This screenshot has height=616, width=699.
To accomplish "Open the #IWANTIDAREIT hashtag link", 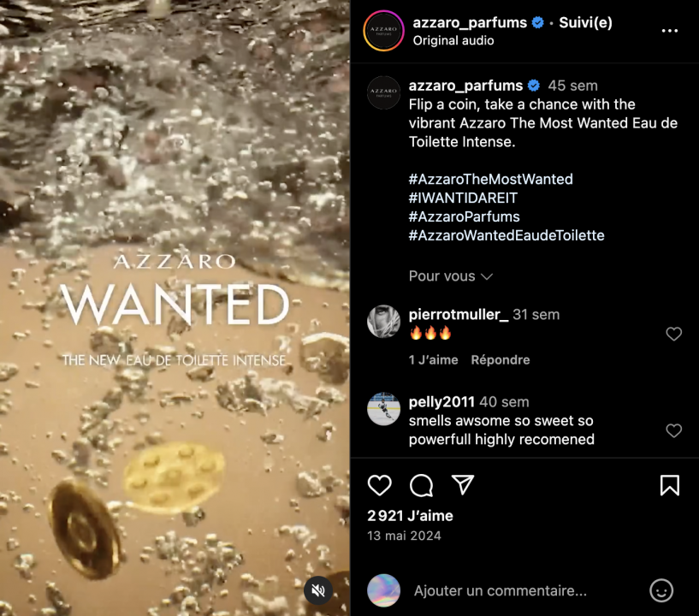I will [463, 198].
